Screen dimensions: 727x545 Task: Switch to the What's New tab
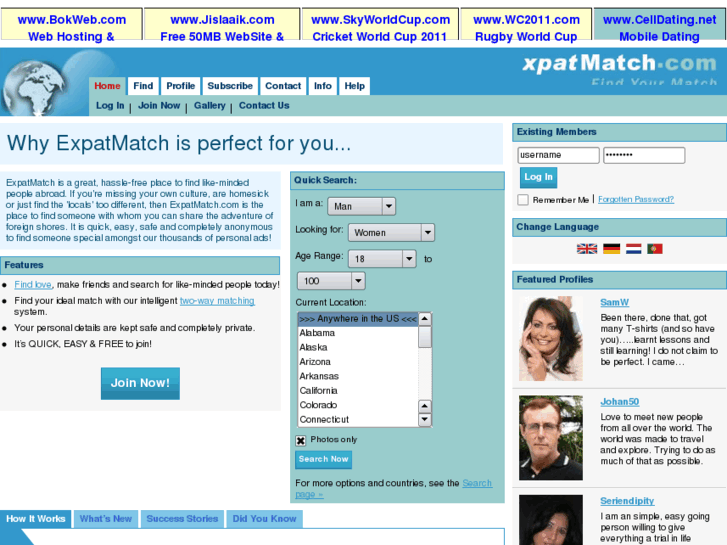coord(106,519)
